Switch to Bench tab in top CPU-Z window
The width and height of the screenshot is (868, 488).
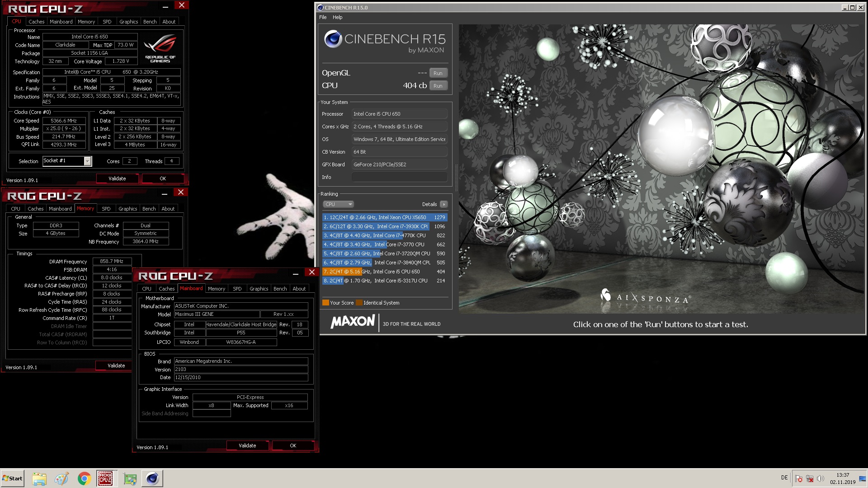[x=150, y=22]
